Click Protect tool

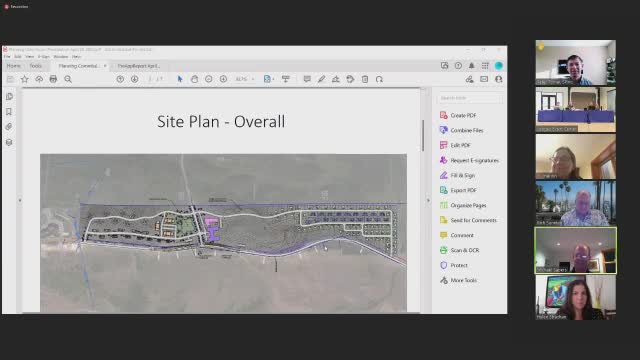[453, 265]
